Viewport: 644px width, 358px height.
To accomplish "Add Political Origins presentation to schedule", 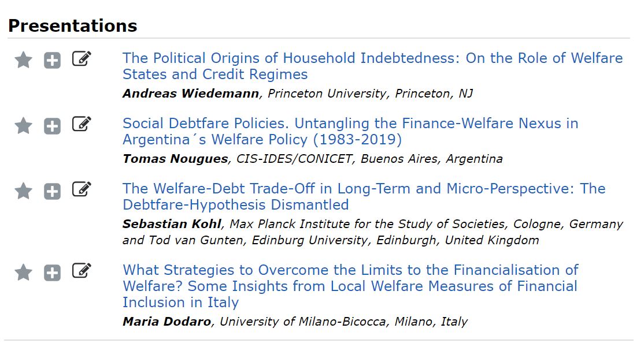I will tap(52, 60).
